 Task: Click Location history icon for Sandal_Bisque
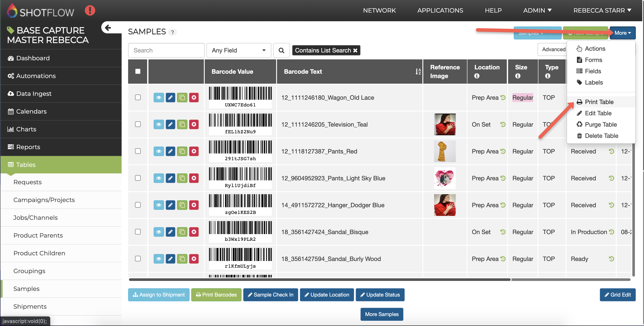tap(503, 232)
